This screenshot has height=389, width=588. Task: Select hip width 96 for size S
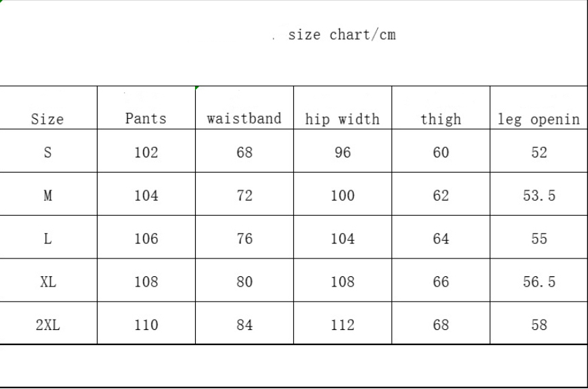(x=342, y=153)
